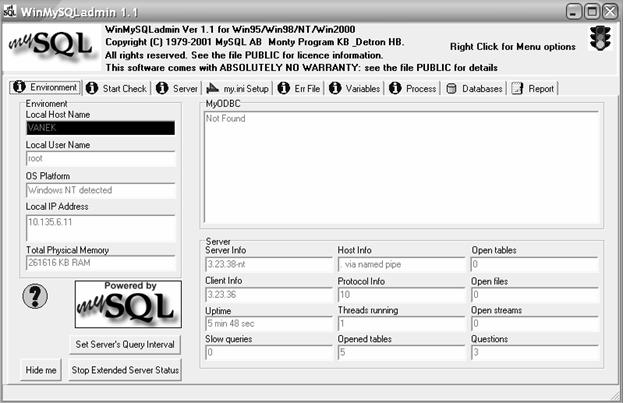Click the Client Info field 3.23.36

[x=269, y=295]
